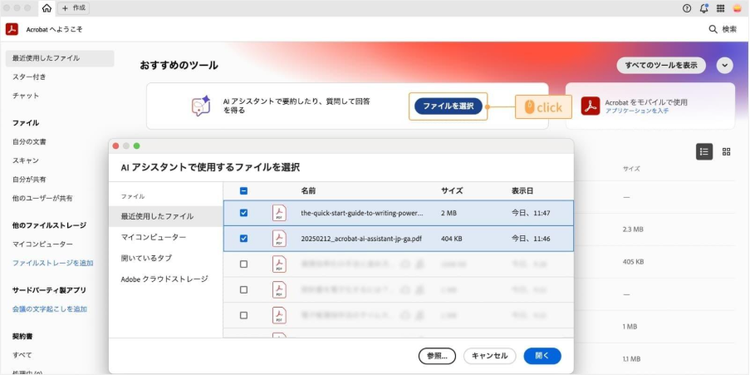Image resolution: width=750 pixels, height=375 pixels.
Task: Sort by 表示日 column header
Action: (x=522, y=191)
